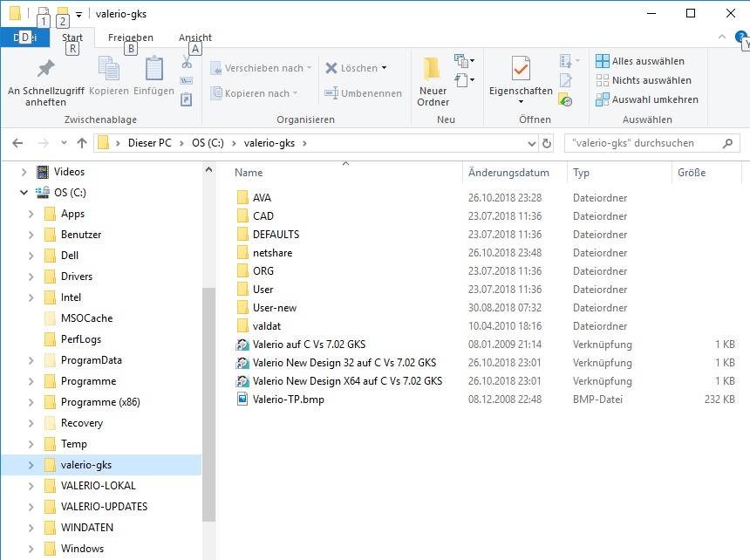The height and width of the screenshot is (560, 750).
Task: Click the up arrow navigation icon
Action: tap(82, 143)
